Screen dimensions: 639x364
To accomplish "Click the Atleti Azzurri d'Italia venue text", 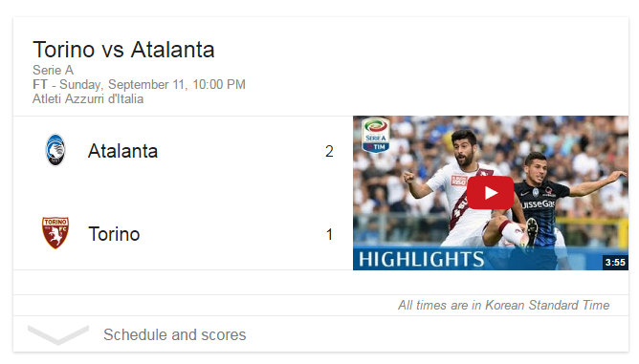I will 88,99.
